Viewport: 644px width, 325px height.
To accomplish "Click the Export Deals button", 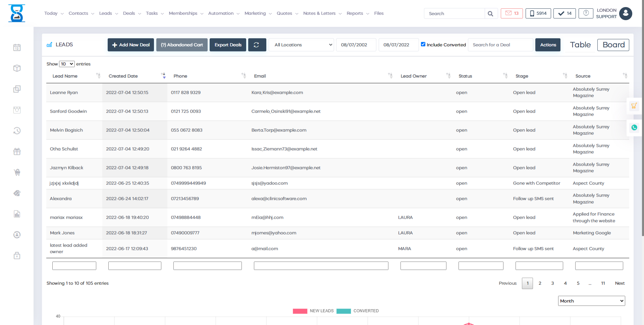I will pos(228,45).
